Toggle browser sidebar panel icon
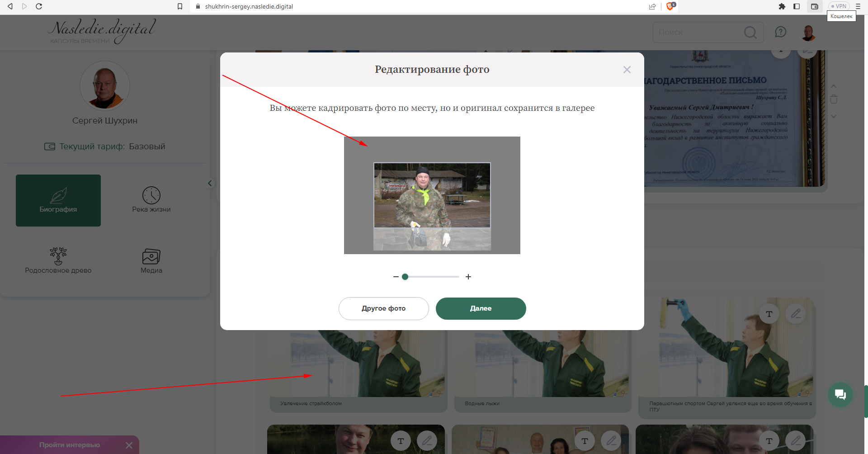Viewport: 868px width, 454px height. tap(797, 6)
